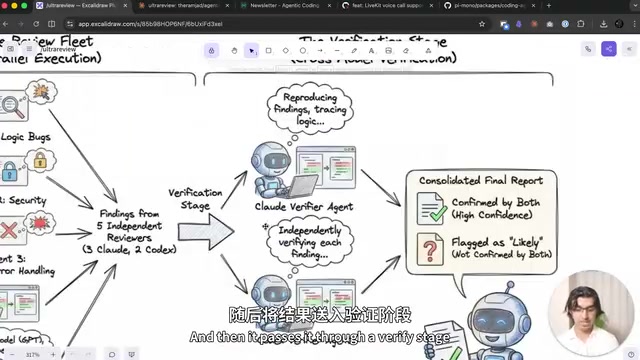Select the Insert image tool
Image resolution: width=640 pixels, height=360 pixels.
coord(389,51)
